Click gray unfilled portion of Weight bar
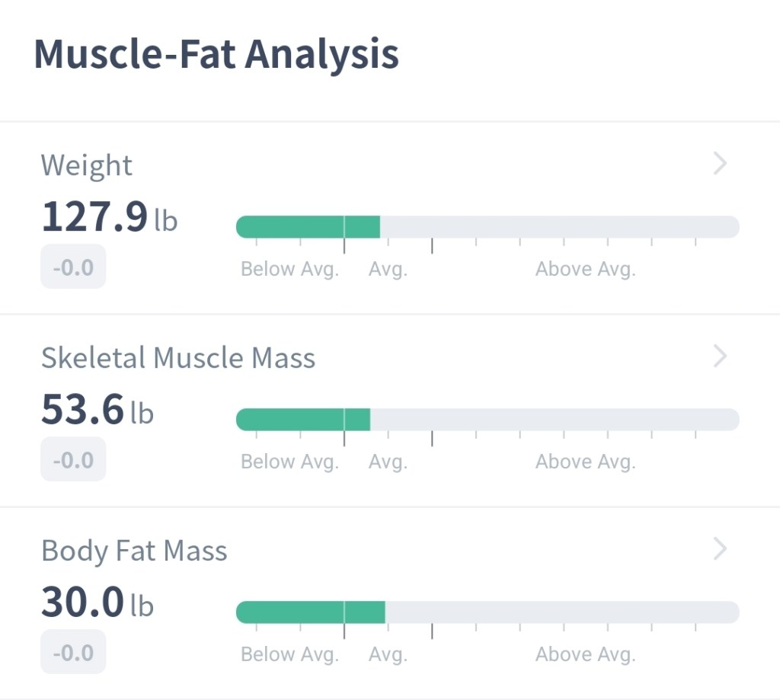 pyautogui.click(x=560, y=227)
